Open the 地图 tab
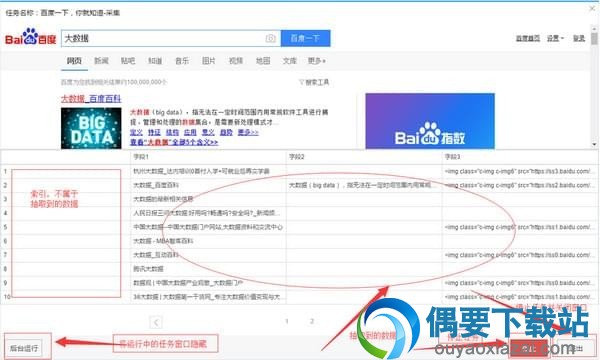600x360 pixels. (x=263, y=61)
